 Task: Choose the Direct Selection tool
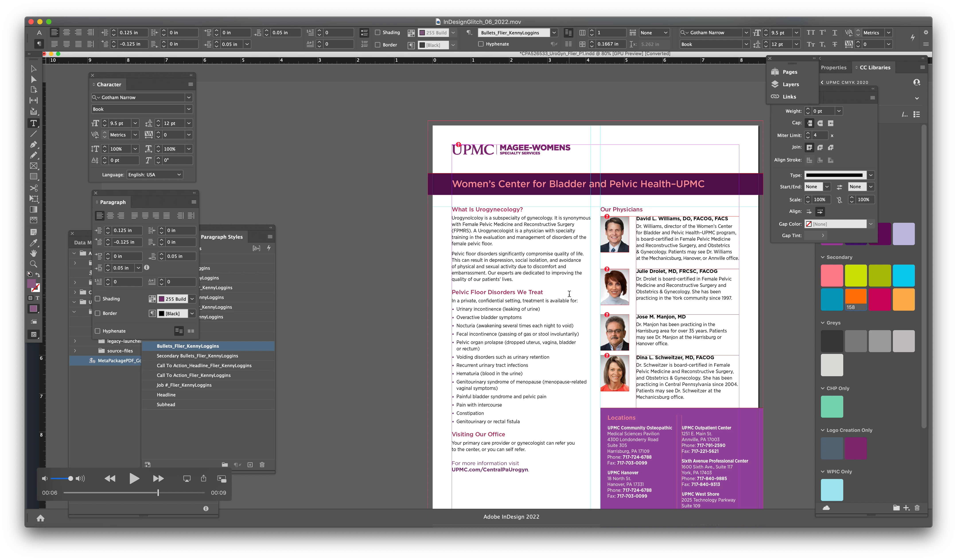click(x=33, y=79)
